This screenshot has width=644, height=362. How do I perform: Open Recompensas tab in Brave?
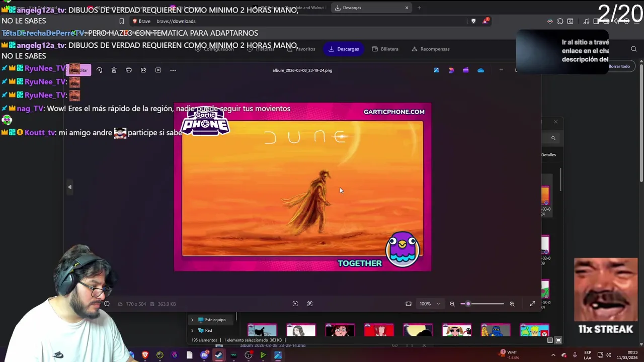431,49
